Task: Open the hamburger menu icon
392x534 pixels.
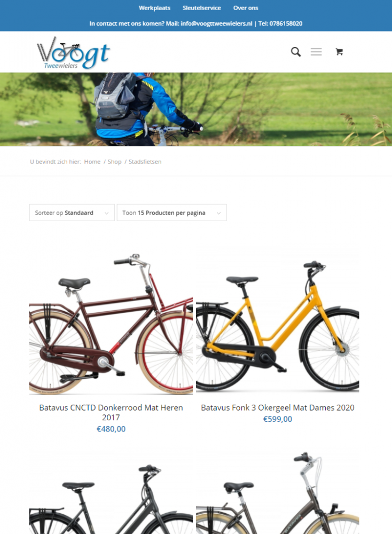Action: (x=316, y=52)
